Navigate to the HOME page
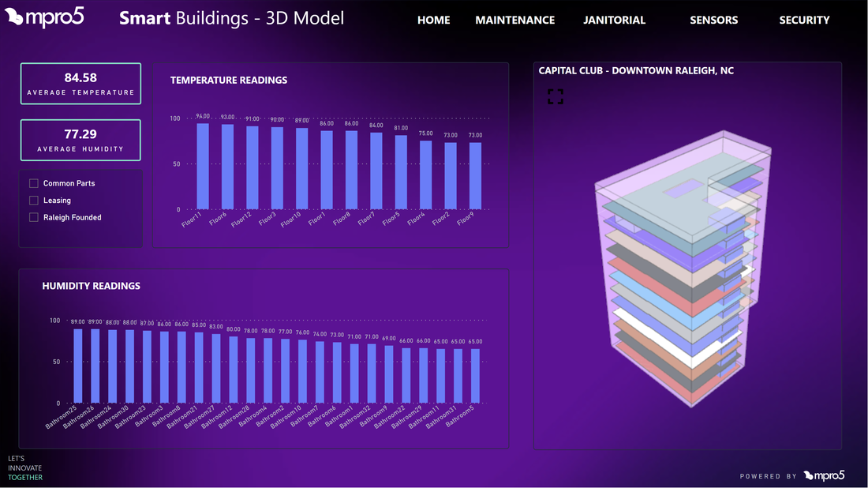The width and height of the screenshot is (868, 488). tap(433, 20)
